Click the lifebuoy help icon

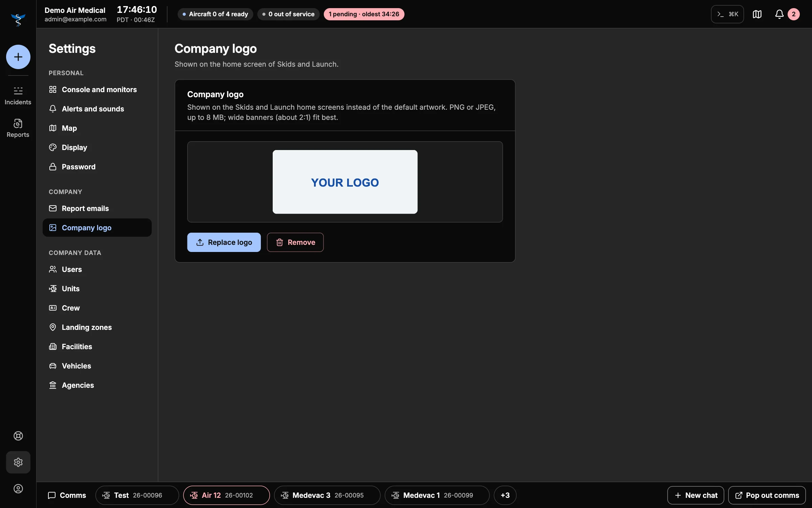pyautogui.click(x=18, y=436)
